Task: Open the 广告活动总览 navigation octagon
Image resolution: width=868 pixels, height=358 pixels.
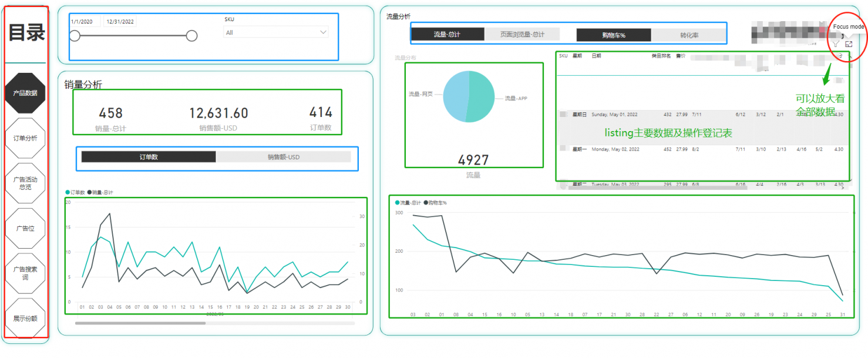Action: (x=25, y=183)
